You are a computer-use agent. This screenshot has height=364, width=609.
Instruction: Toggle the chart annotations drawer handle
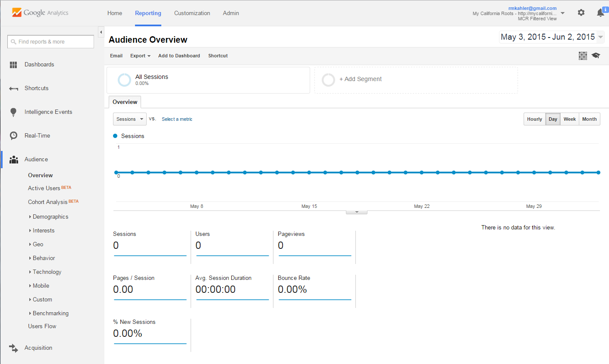coord(357,212)
